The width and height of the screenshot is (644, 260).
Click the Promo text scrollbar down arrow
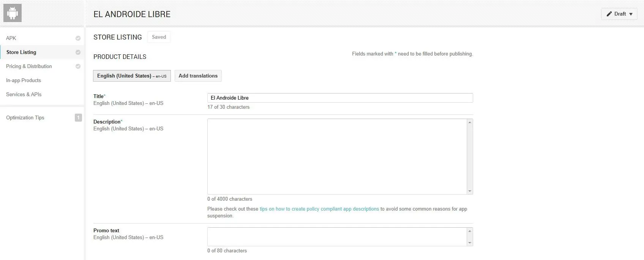click(470, 243)
